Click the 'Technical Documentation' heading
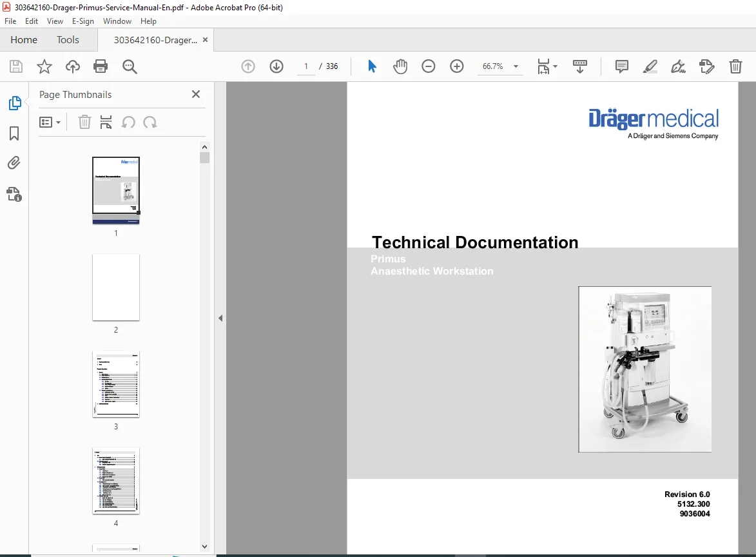The image size is (756, 557). pos(475,242)
